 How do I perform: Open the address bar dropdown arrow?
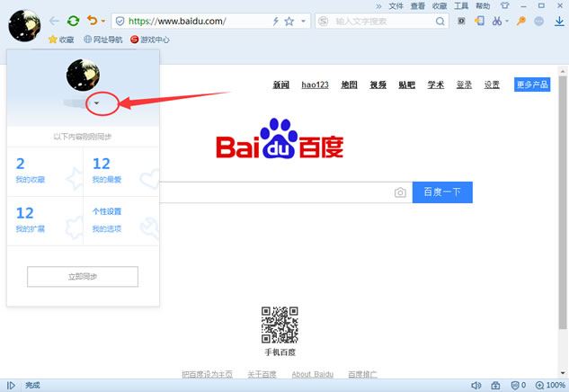coord(303,22)
